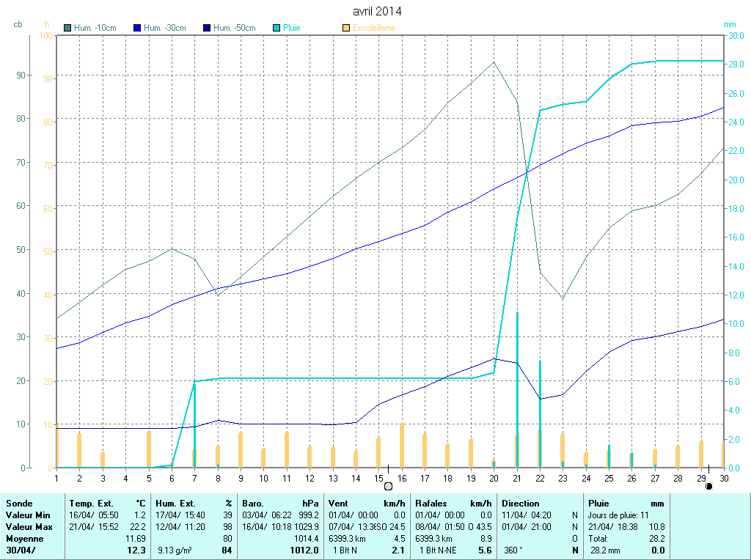Click the Jours de pluie: 11 text
The image size is (751, 560).
[x=618, y=515]
